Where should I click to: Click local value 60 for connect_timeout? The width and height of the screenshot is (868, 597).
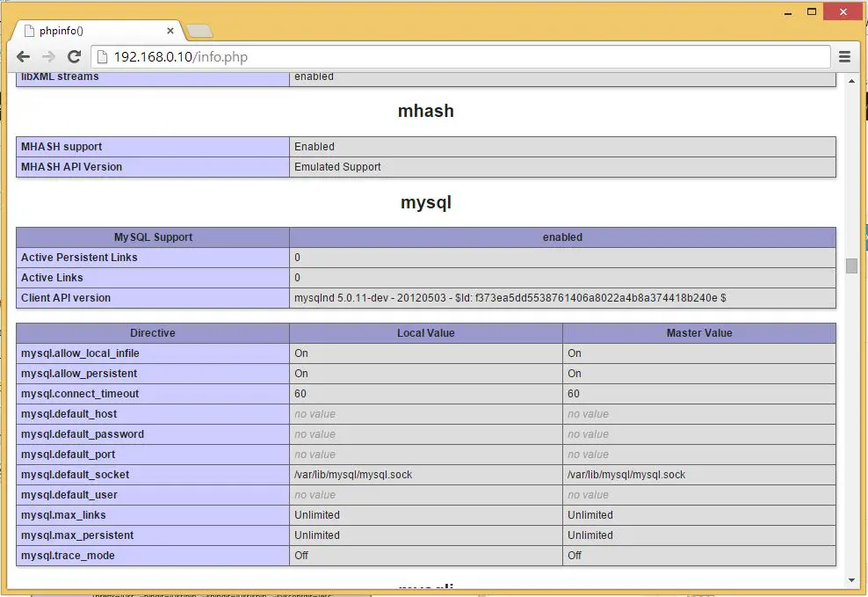coord(300,394)
